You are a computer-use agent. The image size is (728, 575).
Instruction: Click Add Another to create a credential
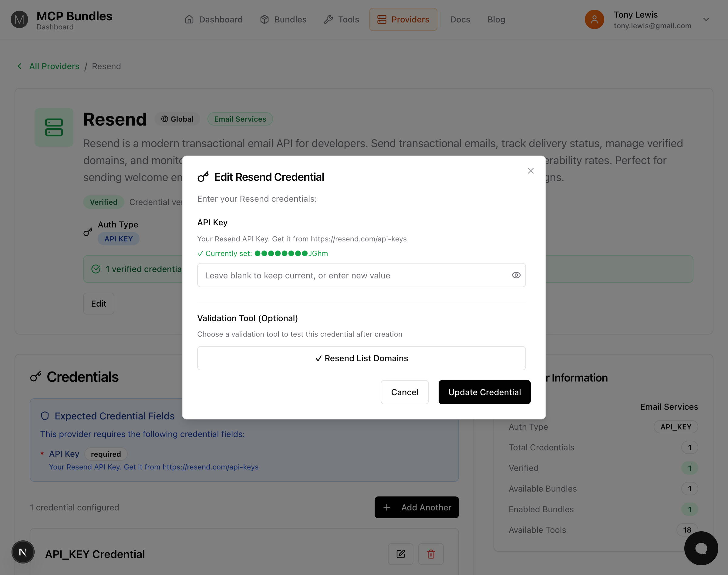[x=416, y=507]
